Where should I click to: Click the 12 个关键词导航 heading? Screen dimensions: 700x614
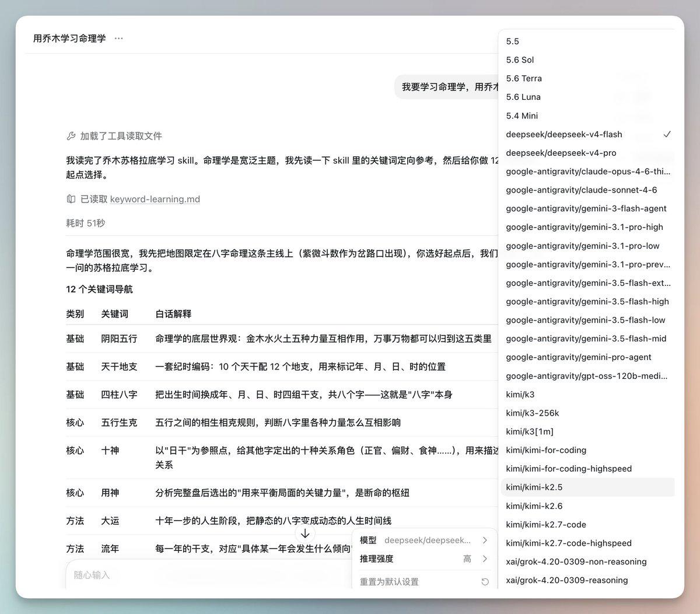pyautogui.click(x=99, y=289)
